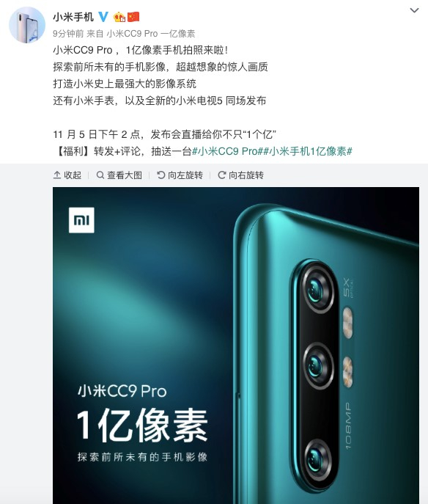This screenshot has width=428, height=504.
Task: Rotate the image right with 向右旋转
Action: 241,175
